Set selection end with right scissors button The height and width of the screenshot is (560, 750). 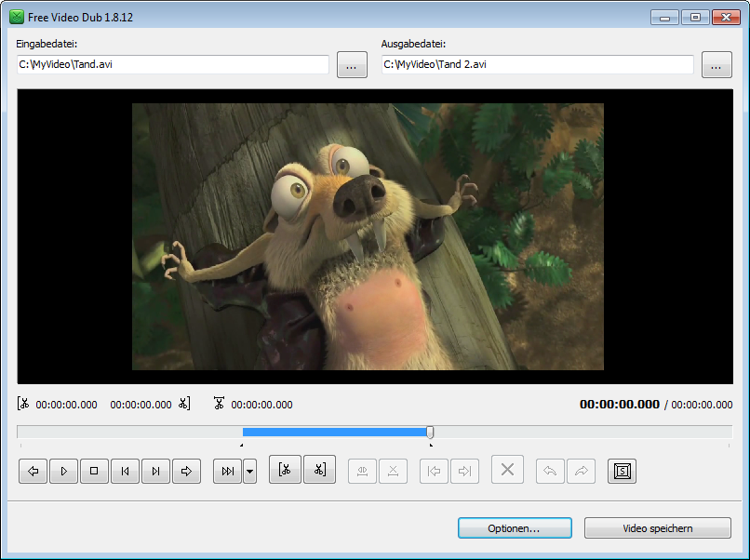(319, 470)
